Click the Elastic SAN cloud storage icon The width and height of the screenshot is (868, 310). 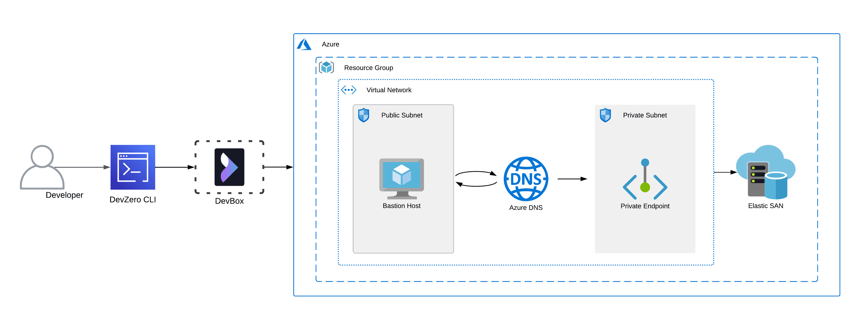coord(766,172)
